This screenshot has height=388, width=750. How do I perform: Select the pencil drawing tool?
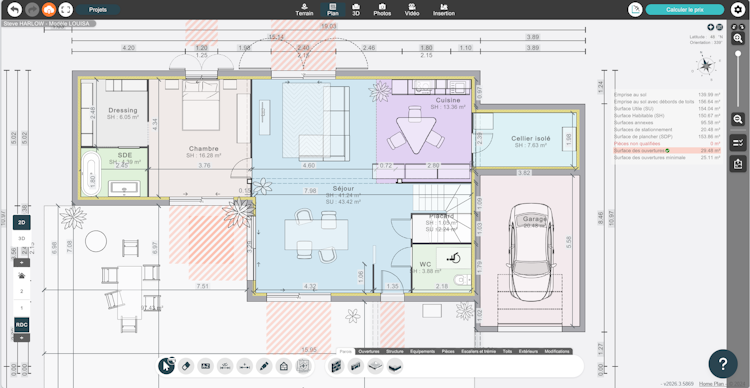coord(264,366)
